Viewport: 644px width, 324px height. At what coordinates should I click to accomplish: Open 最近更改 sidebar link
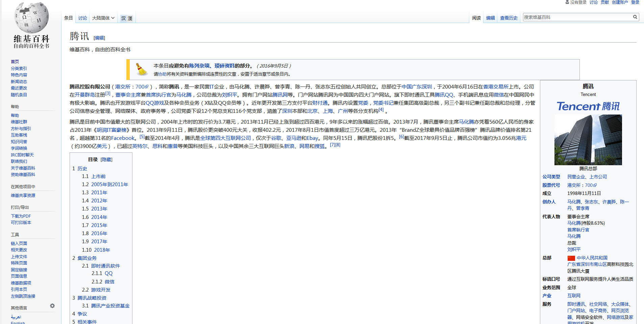pos(19,88)
